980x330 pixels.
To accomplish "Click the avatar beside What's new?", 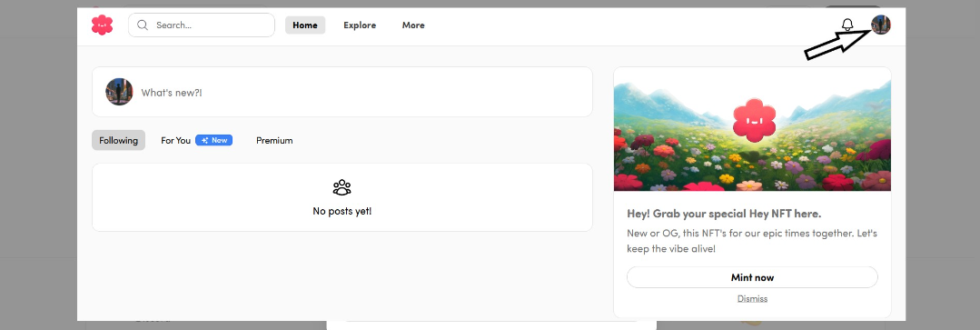I will click(119, 92).
